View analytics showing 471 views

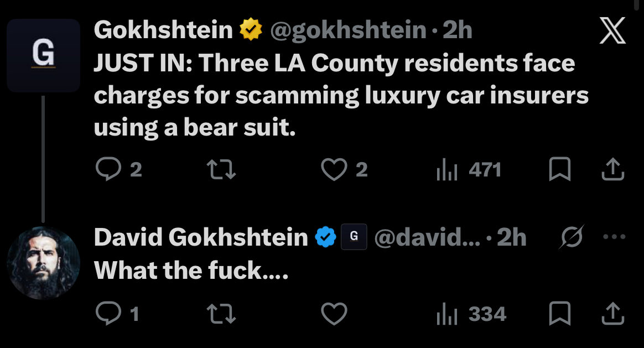pos(469,170)
